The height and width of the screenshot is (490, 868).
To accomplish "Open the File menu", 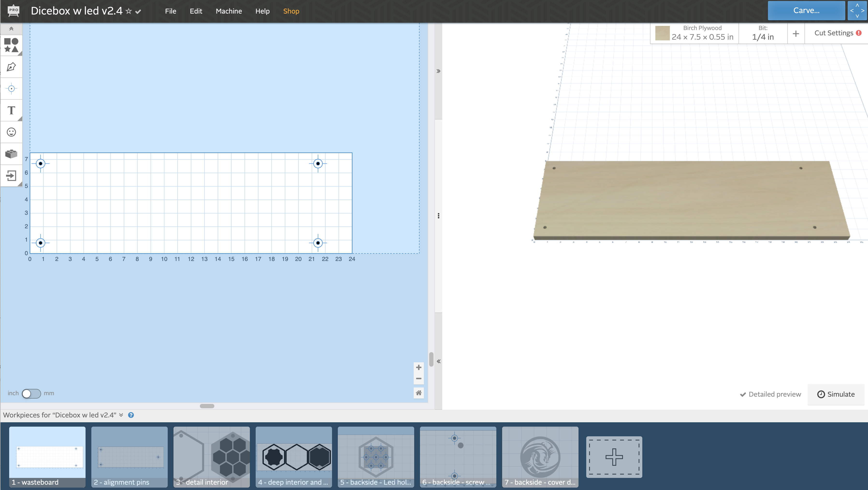I will [171, 11].
